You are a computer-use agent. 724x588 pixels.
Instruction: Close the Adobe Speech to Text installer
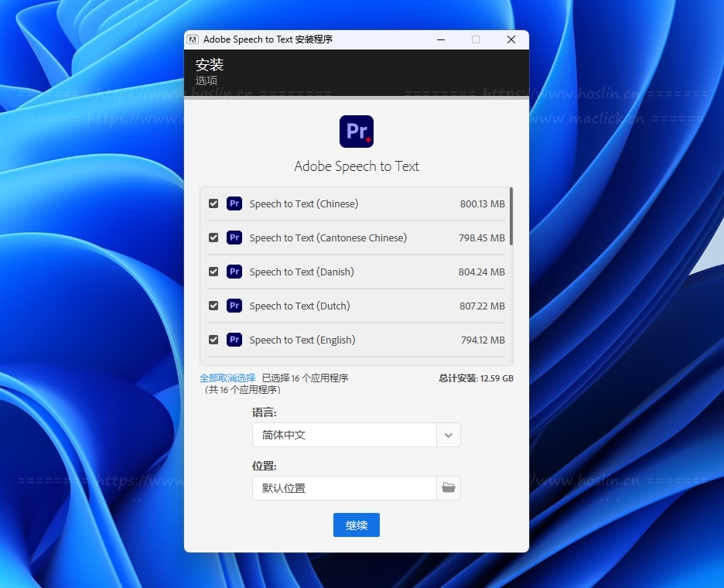tap(511, 39)
